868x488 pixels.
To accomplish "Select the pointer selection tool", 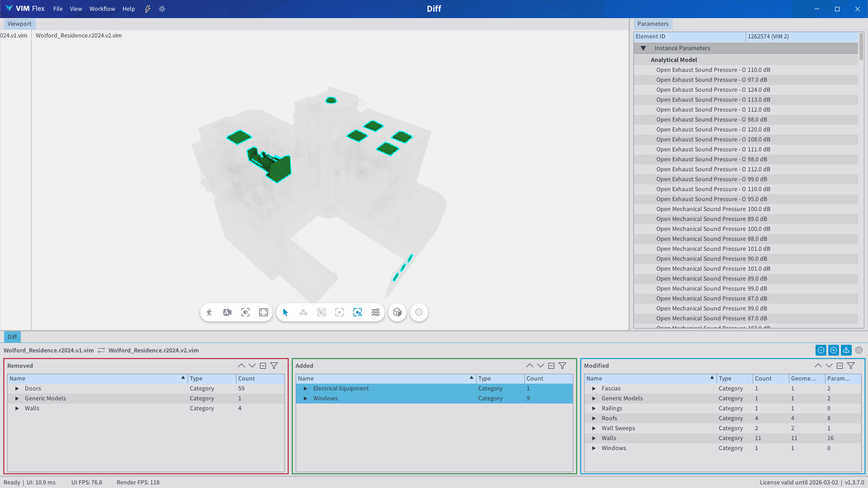I will 285,312.
